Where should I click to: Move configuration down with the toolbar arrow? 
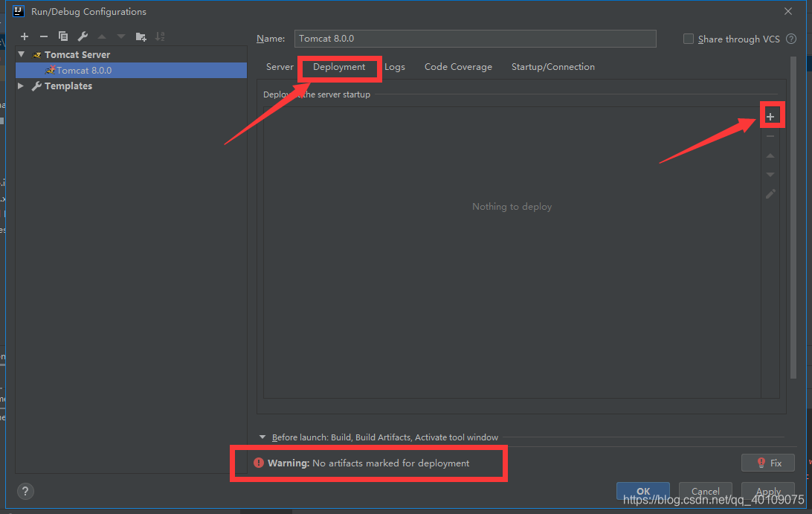121,36
